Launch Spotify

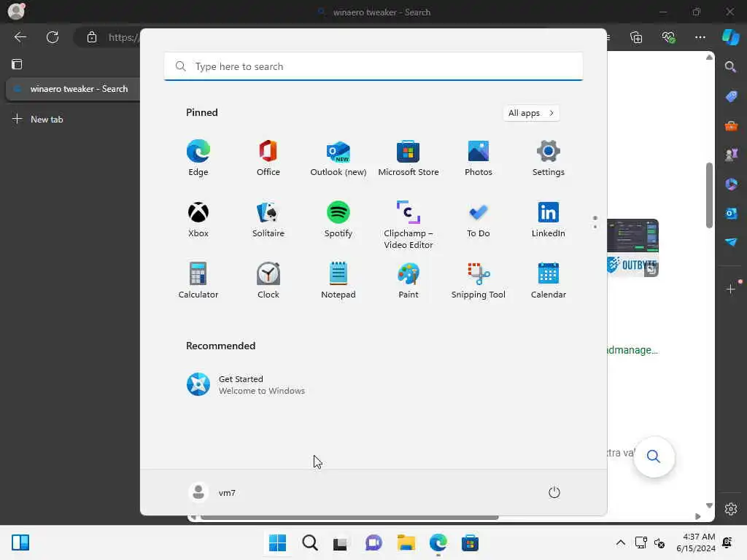338,219
